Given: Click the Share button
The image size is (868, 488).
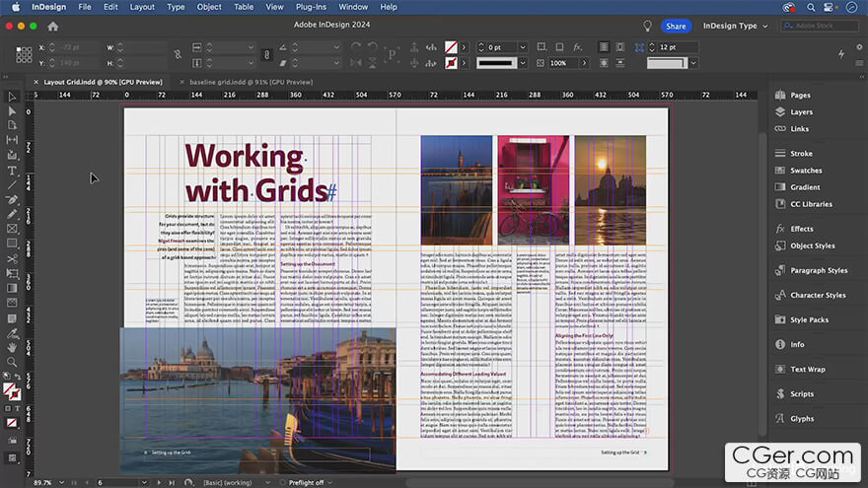Looking at the screenshot, I should 676,26.
